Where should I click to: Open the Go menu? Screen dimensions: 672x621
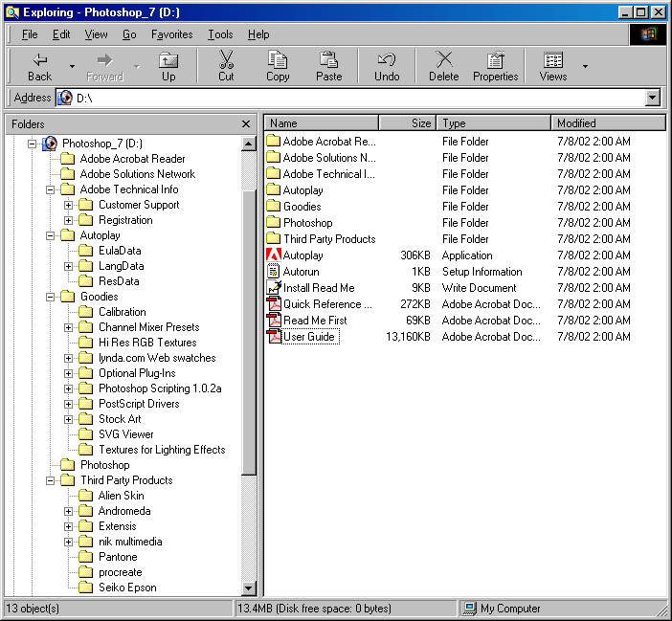click(129, 34)
